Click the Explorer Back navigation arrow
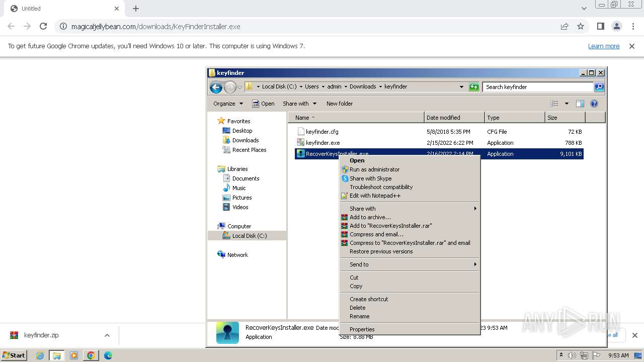The width and height of the screenshot is (644, 362). pyautogui.click(x=216, y=87)
